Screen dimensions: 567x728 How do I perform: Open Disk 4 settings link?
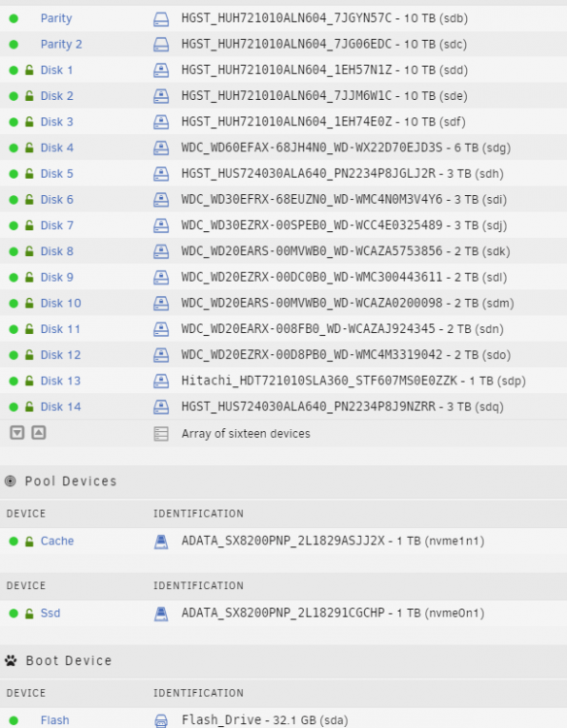(x=57, y=149)
